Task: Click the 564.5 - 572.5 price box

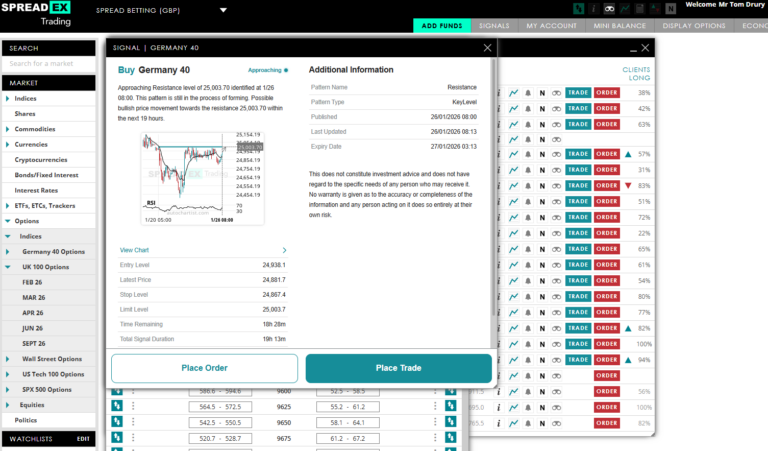Action: (x=220, y=407)
